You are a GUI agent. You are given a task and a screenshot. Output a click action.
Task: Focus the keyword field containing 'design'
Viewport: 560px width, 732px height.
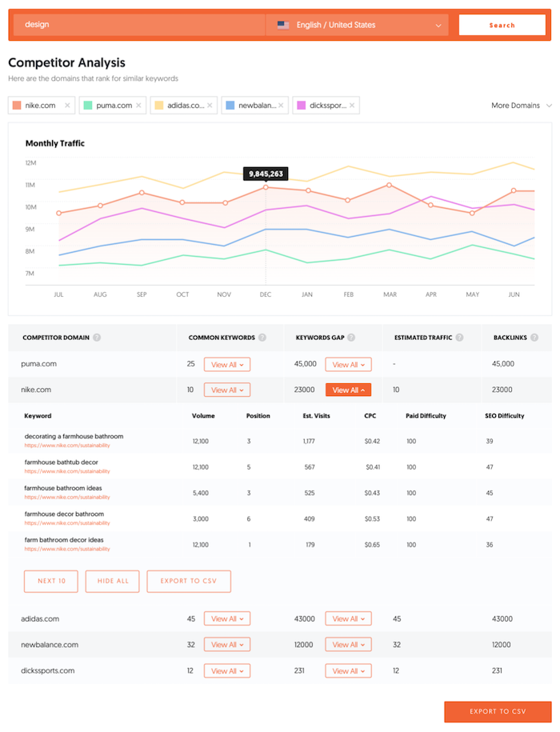139,26
